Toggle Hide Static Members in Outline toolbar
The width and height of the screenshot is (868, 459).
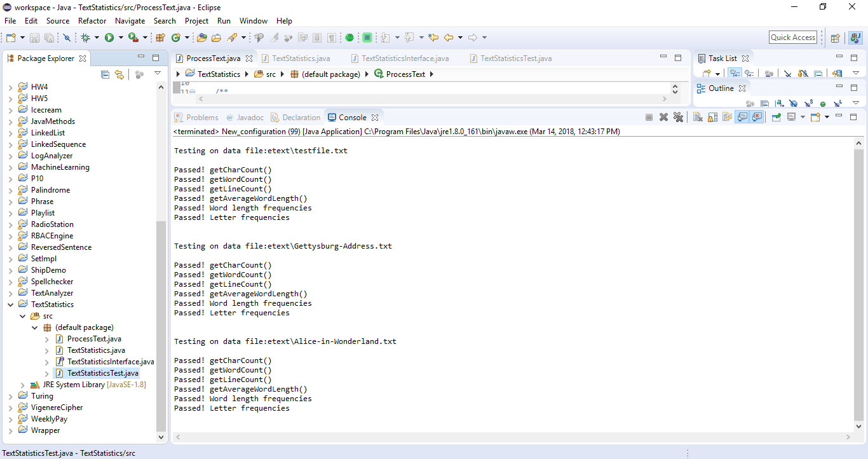point(808,104)
